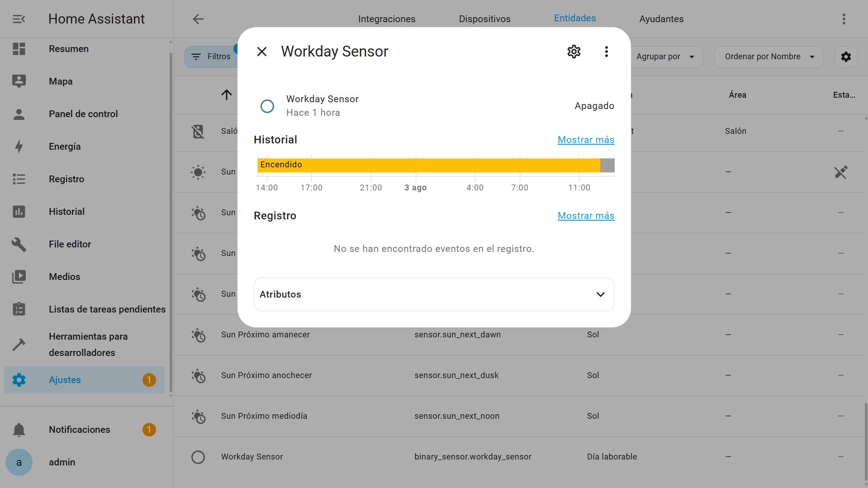Switch to the Ayudantes tab
Viewport: 868px width, 488px height.
coord(661,19)
